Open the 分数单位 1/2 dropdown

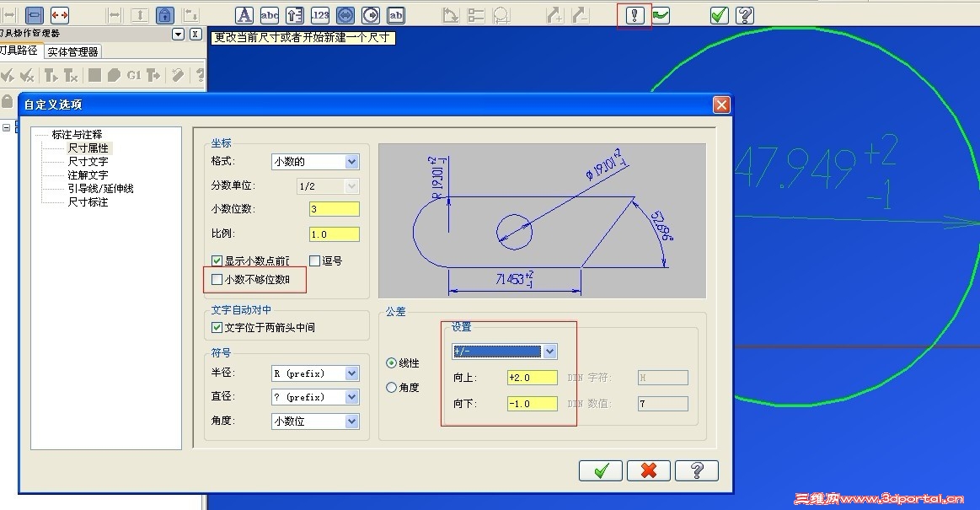point(328,186)
